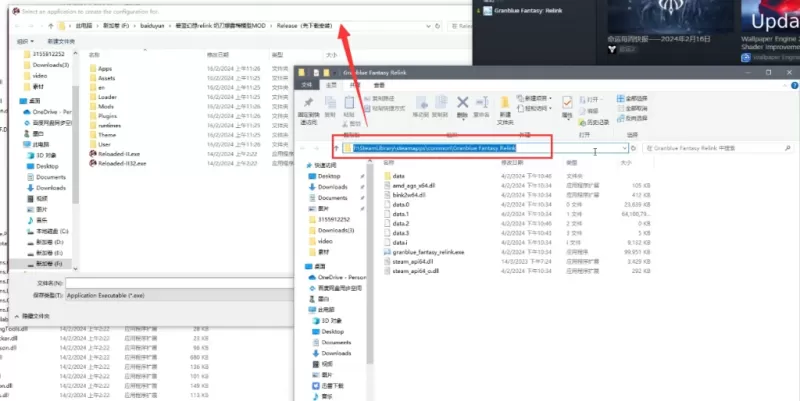Click the Release breadcrumb in the file dialog path
The height and width of the screenshot is (401, 800).
[304, 26]
